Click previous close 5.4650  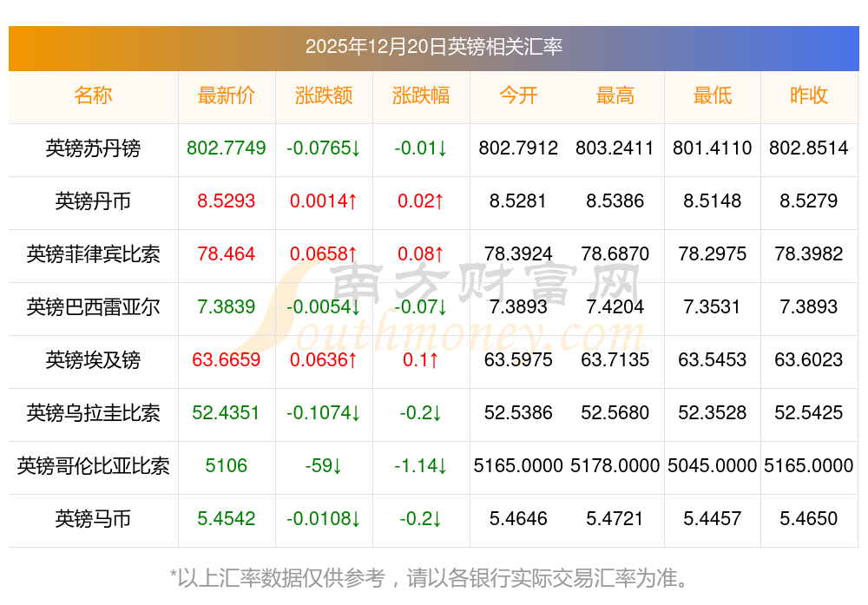click(809, 519)
